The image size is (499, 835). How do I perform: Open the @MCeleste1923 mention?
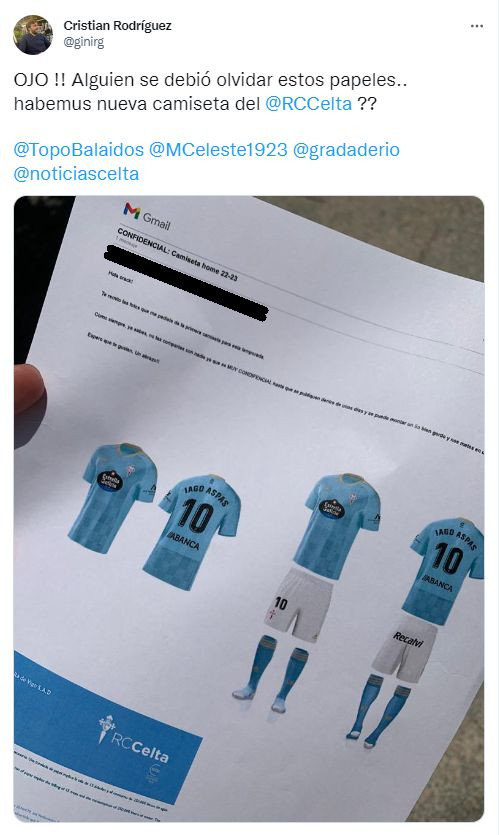coord(218,150)
